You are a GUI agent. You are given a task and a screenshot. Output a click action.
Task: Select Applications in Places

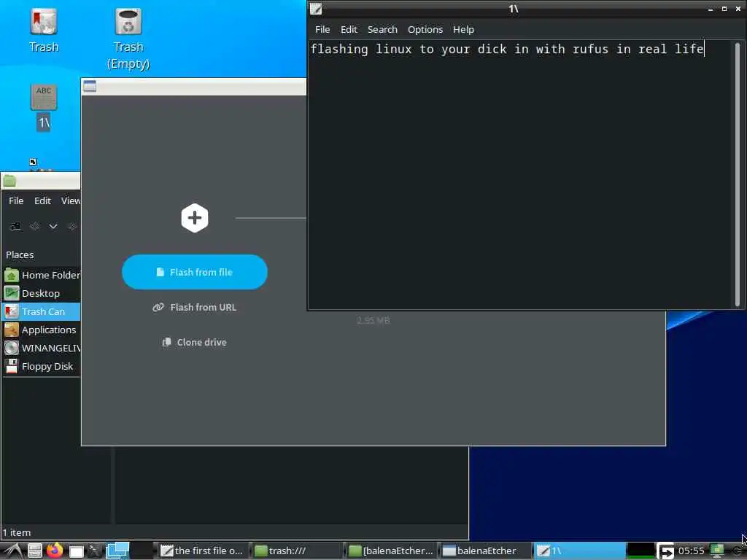[x=41, y=330]
